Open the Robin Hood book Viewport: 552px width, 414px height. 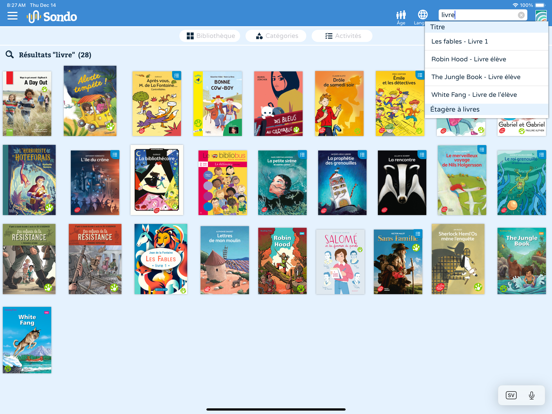click(282, 261)
